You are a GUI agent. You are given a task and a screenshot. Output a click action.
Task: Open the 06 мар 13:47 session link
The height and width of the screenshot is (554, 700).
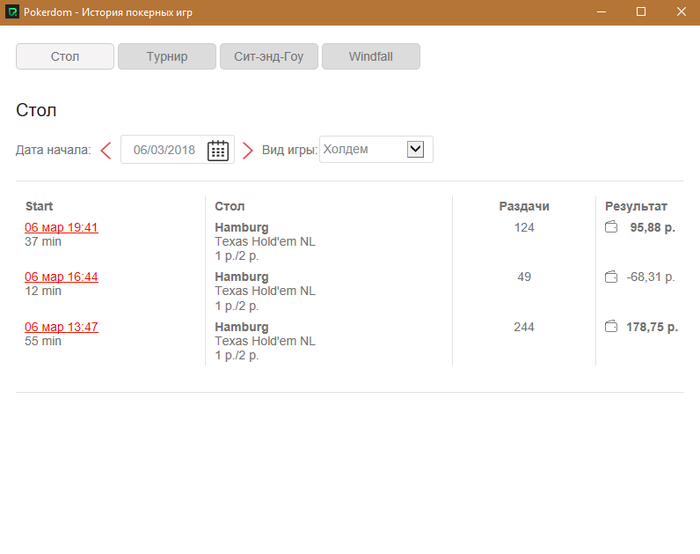pos(61,327)
